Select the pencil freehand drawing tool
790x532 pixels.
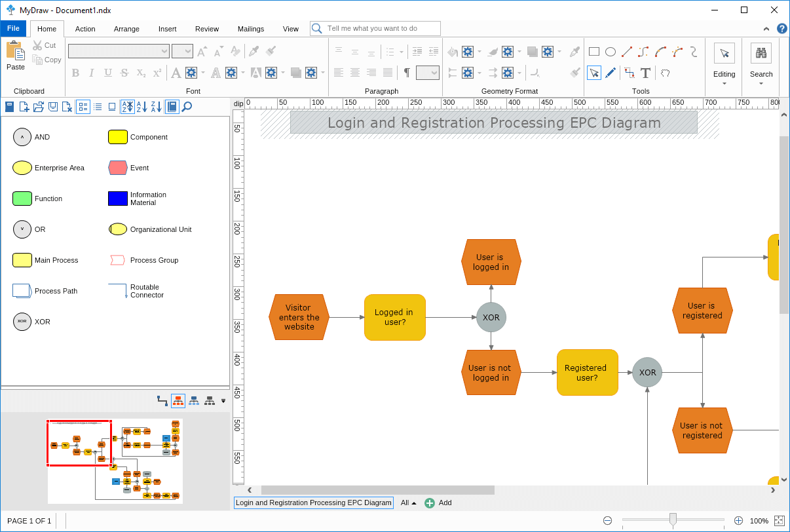pyautogui.click(x=611, y=73)
